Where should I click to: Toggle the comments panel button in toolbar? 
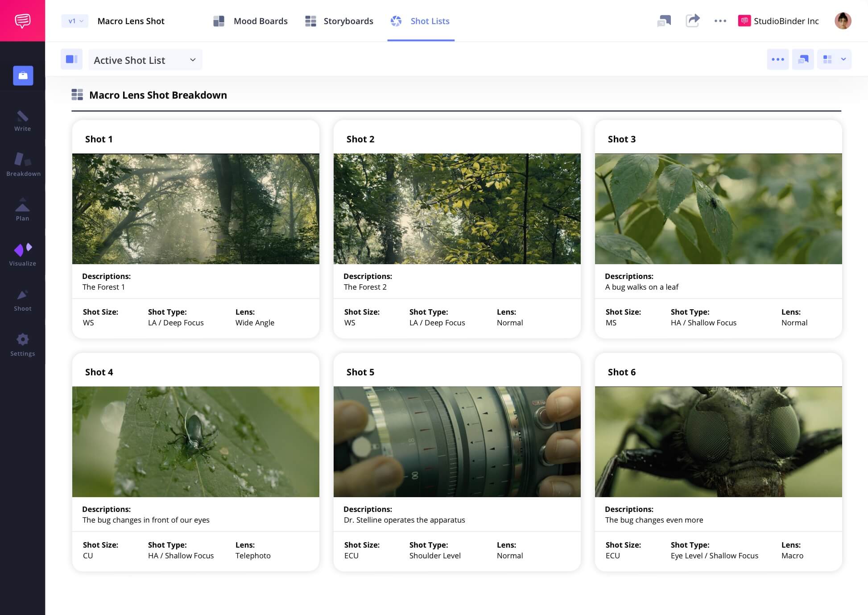coord(803,59)
